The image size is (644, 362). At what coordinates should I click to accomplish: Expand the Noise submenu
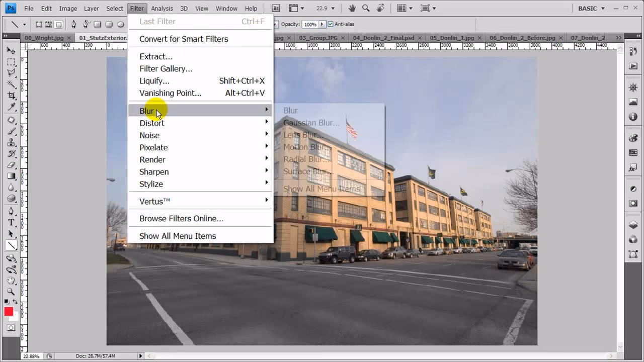pyautogui.click(x=200, y=135)
